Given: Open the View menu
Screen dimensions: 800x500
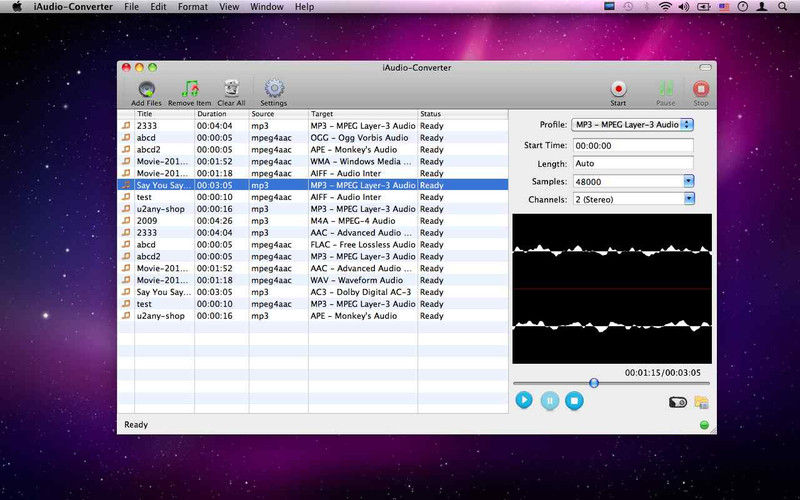Looking at the screenshot, I should 229,7.
